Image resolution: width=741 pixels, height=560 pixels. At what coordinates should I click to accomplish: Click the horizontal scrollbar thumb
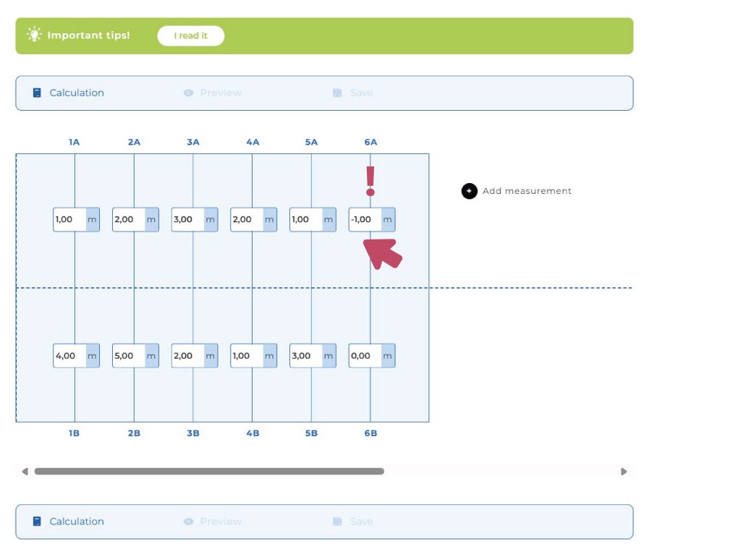209,472
